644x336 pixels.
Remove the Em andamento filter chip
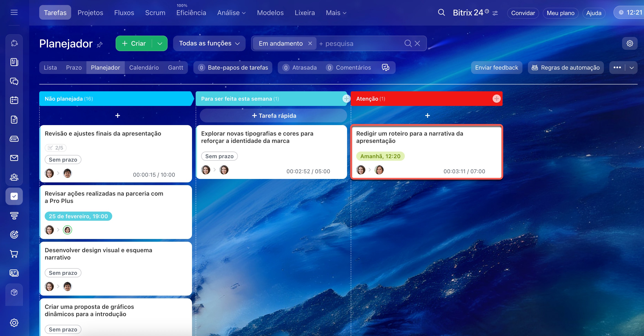coord(310,43)
